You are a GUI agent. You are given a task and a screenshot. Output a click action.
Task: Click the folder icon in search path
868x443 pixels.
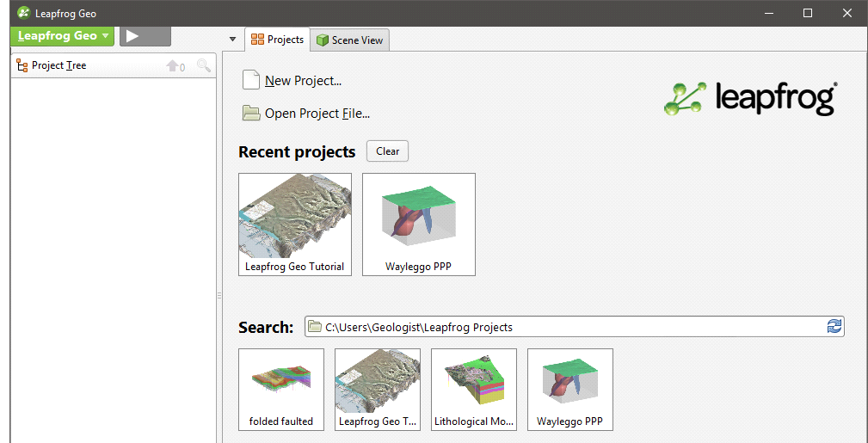[x=315, y=327]
